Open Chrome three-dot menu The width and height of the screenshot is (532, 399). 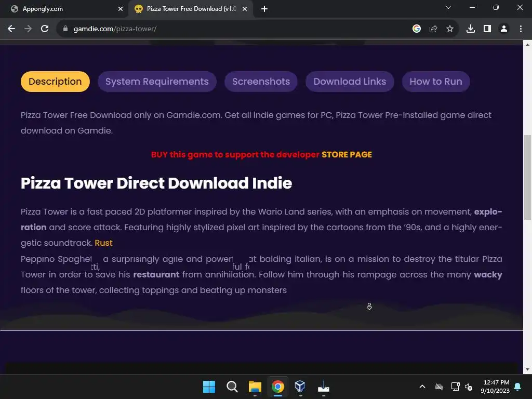pos(521,29)
